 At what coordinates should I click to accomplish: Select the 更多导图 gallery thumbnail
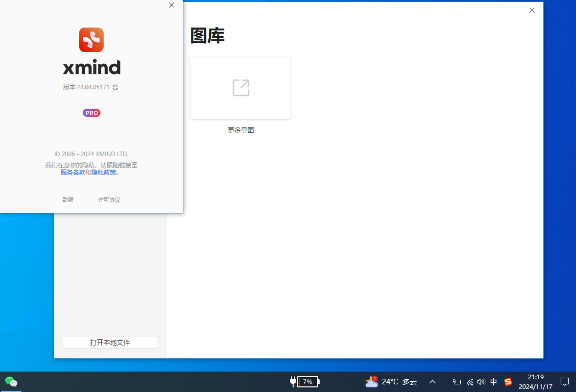241,88
